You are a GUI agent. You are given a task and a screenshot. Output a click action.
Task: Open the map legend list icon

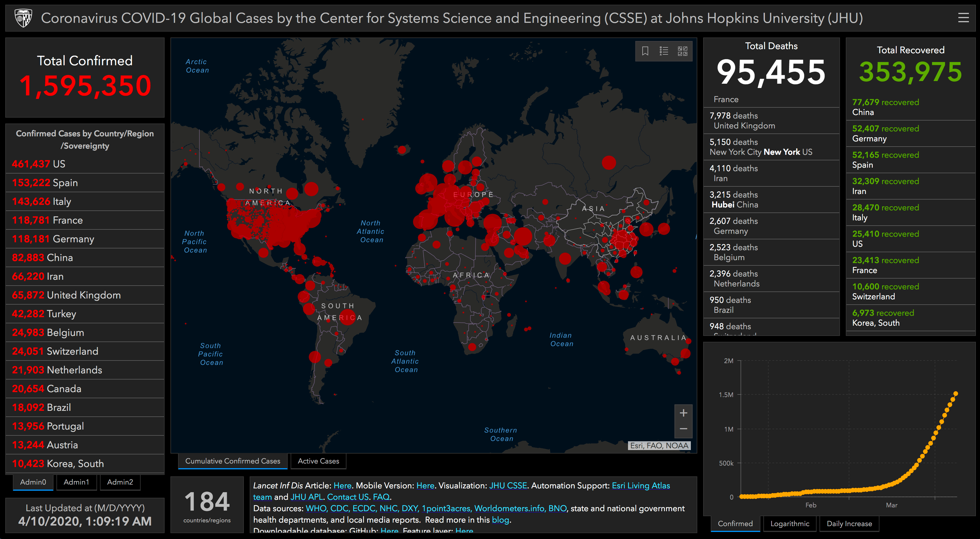pos(663,51)
